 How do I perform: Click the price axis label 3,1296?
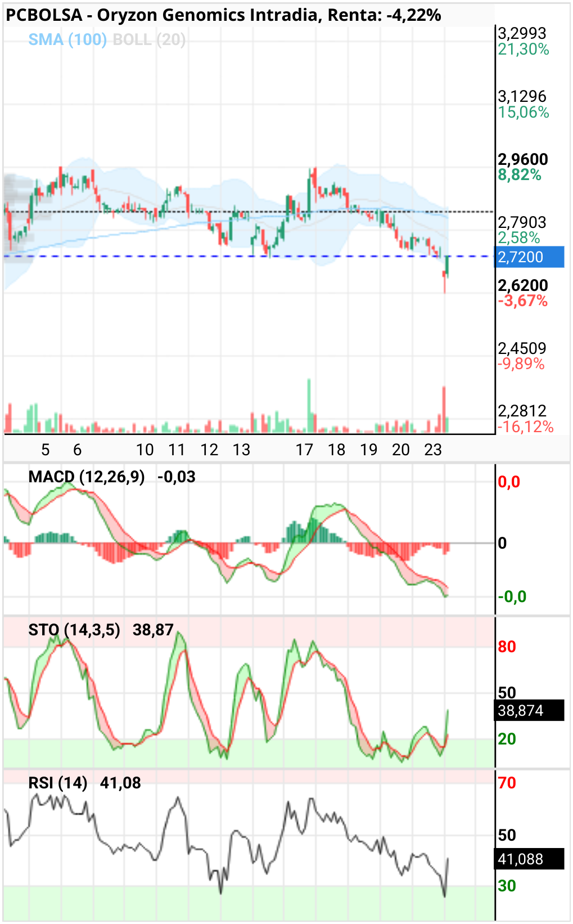coord(522,96)
